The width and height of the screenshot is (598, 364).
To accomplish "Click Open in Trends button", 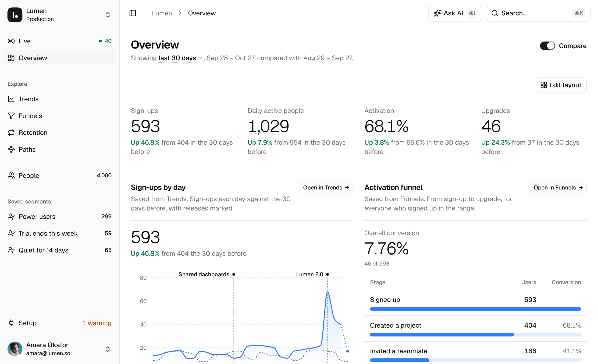I will [326, 188].
